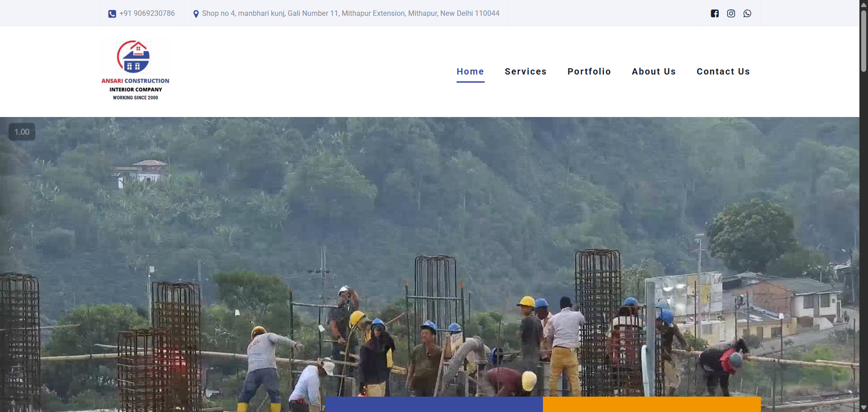Call the number +91 9069230786
This screenshot has width=868, height=412.
pyautogui.click(x=147, y=14)
